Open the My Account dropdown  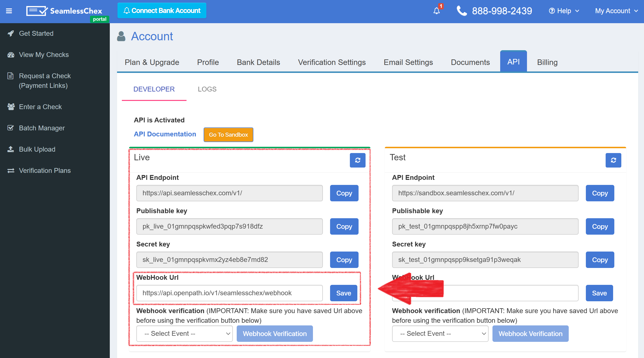click(616, 11)
